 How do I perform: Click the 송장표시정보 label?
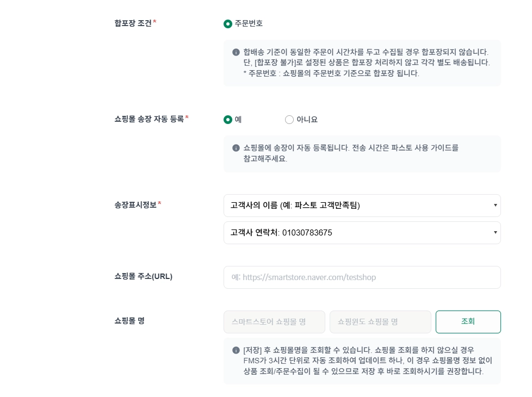click(135, 205)
